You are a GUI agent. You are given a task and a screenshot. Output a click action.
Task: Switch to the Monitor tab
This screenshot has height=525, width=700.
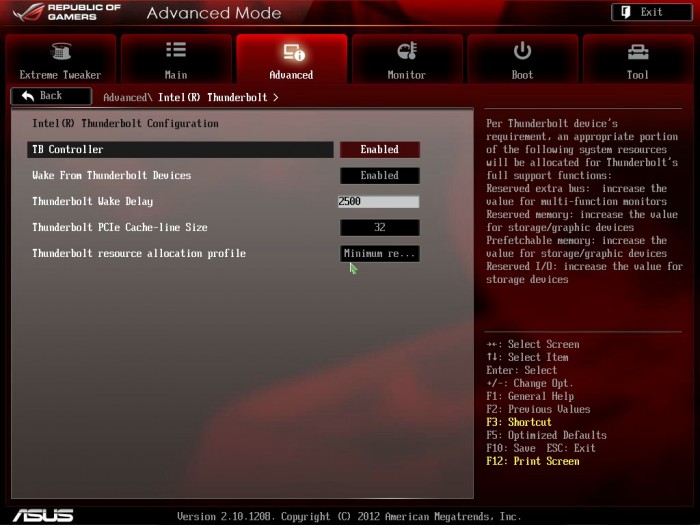click(x=407, y=59)
